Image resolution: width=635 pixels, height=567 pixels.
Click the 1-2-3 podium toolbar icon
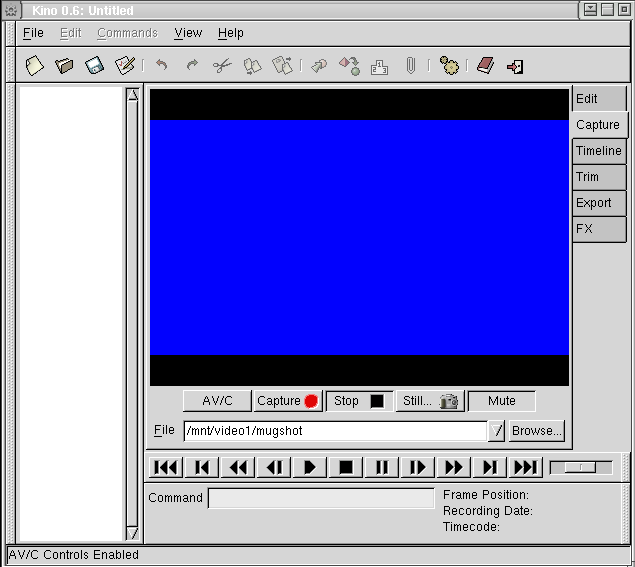click(x=379, y=67)
